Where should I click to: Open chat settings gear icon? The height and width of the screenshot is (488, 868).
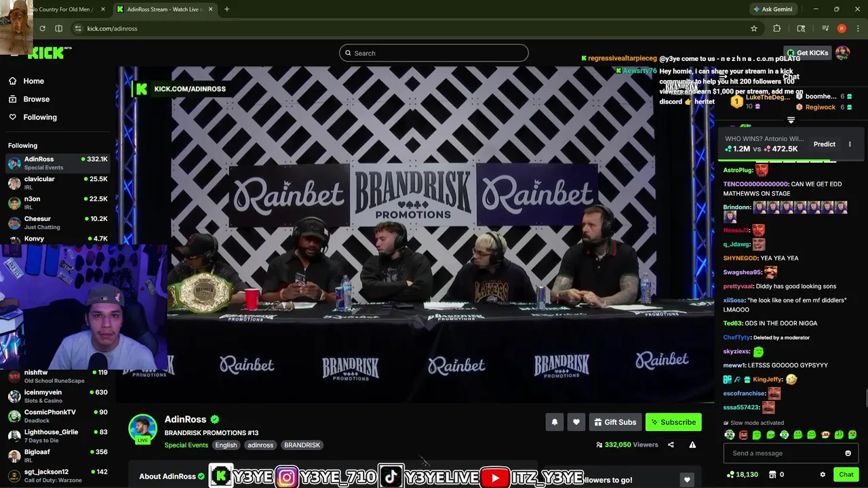coord(823,474)
